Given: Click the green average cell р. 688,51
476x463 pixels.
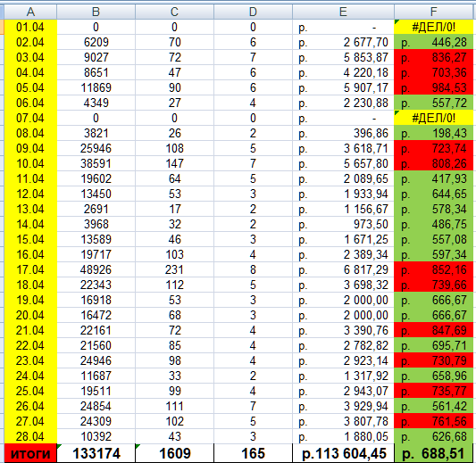Looking at the screenshot, I should coord(433,453).
